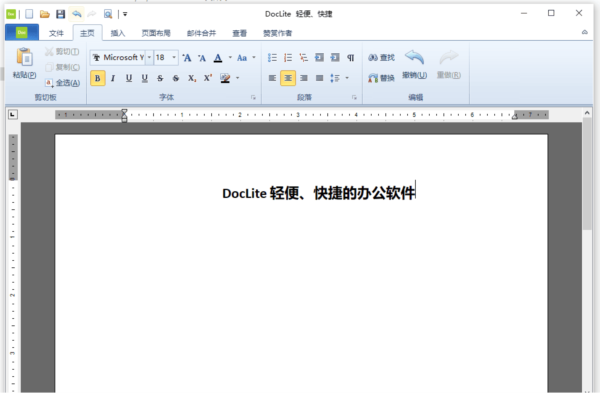The width and height of the screenshot is (600, 393).
Task: Toggle double strikethrough formatting
Action: pos(176,78)
